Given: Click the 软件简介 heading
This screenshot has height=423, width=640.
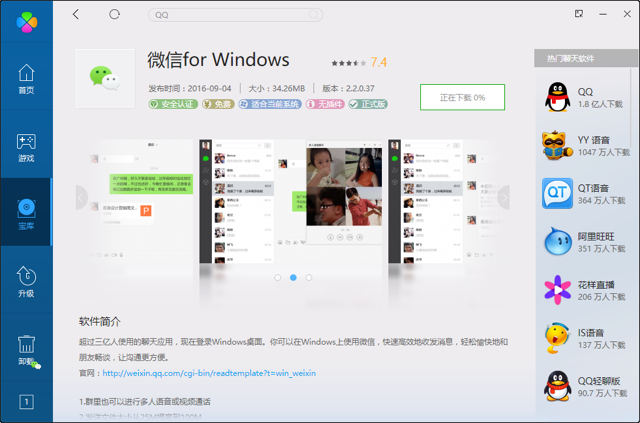Looking at the screenshot, I should click(x=100, y=321).
